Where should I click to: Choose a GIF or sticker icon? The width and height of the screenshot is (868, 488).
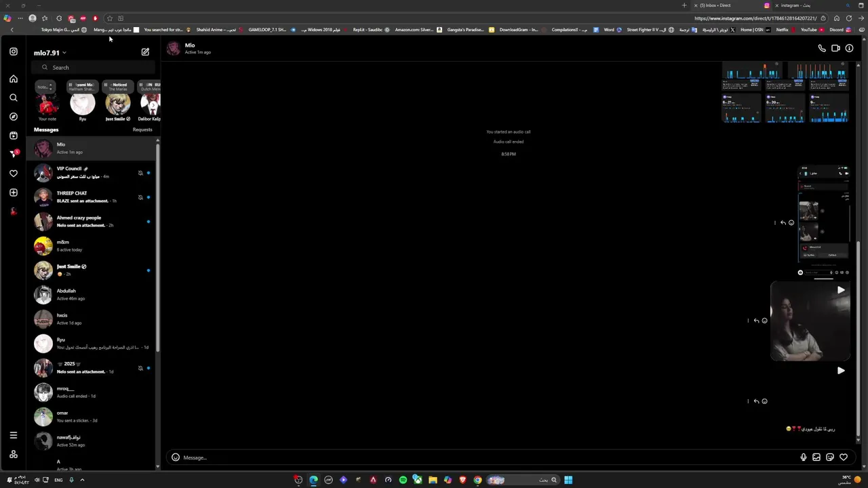pos(830,457)
